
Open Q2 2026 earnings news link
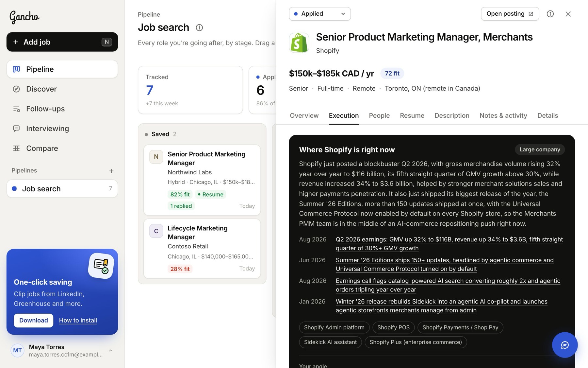[x=449, y=244]
